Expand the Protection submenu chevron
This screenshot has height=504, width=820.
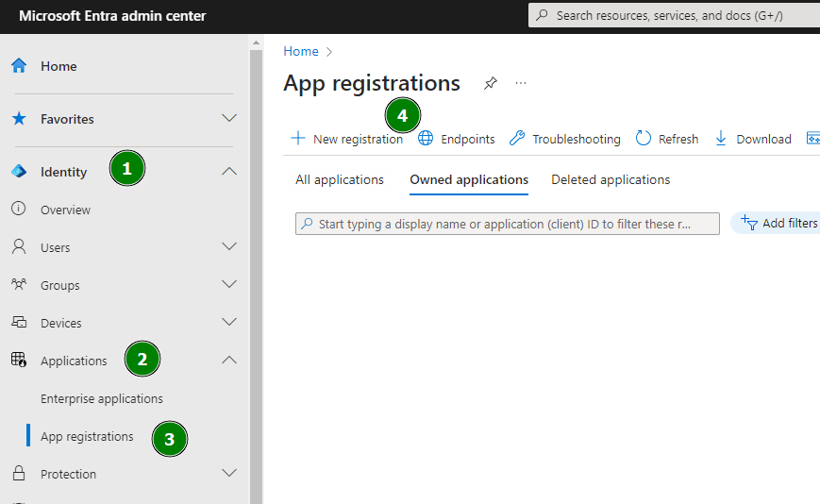[229, 473]
